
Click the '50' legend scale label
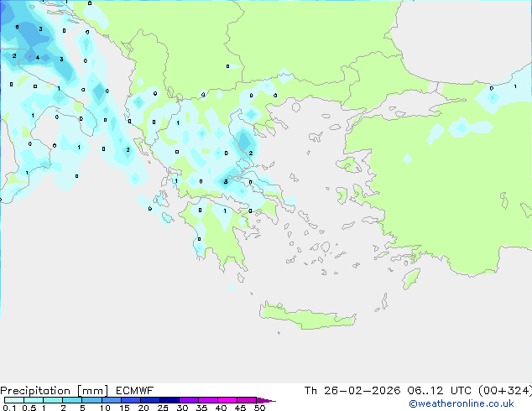[x=259, y=408]
